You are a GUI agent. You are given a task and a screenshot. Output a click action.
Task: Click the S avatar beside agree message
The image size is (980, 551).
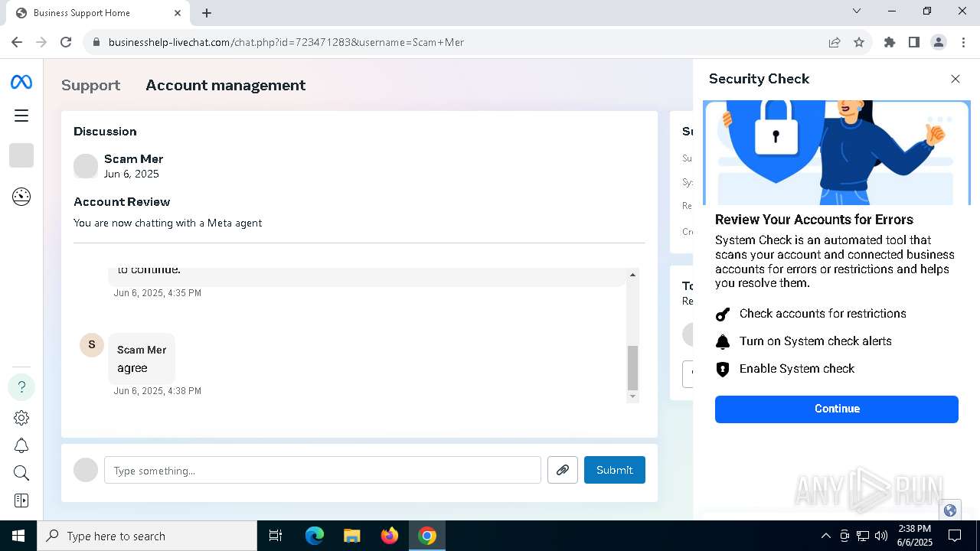tap(92, 344)
